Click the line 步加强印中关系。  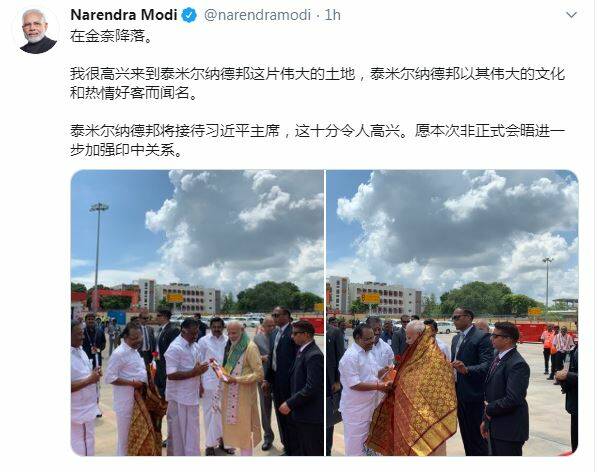[126, 150]
